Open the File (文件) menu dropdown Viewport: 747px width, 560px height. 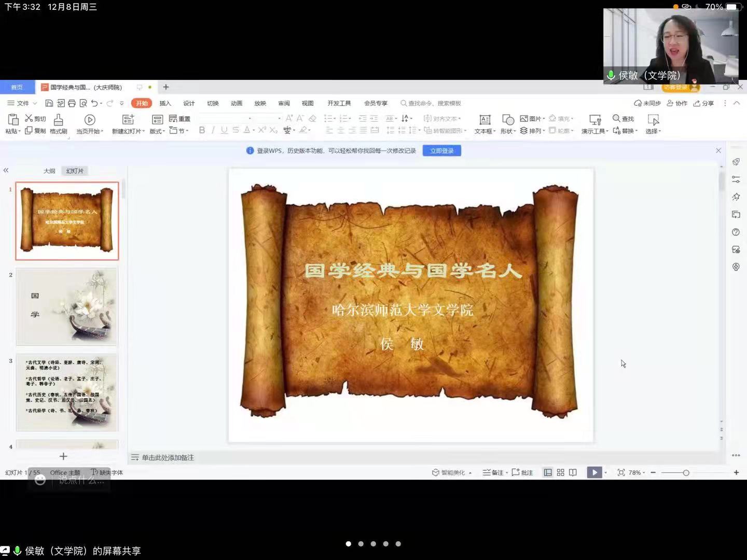coord(23,103)
